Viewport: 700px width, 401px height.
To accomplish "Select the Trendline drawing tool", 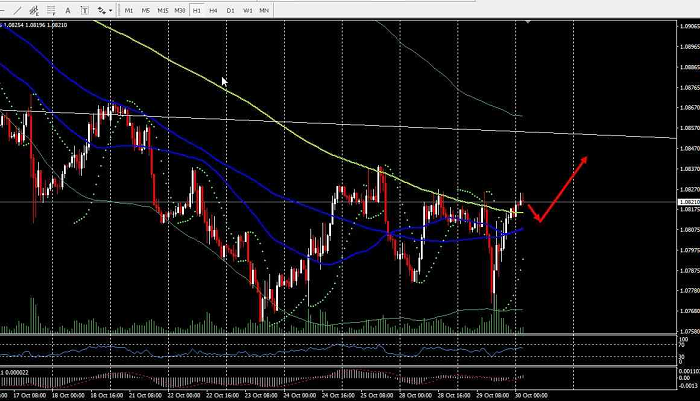I will tap(17, 10).
